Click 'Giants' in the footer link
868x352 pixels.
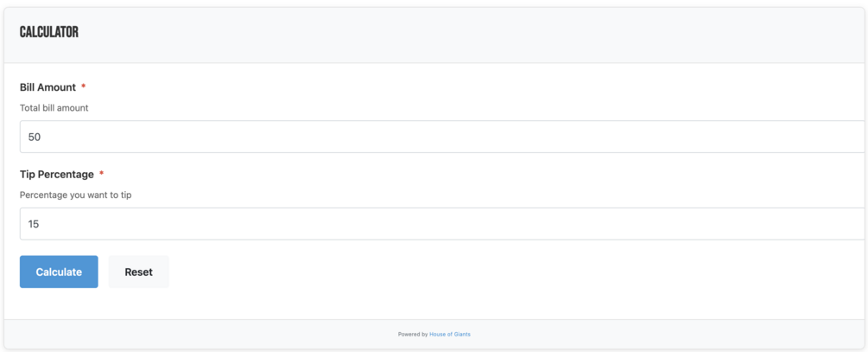(x=462, y=334)
